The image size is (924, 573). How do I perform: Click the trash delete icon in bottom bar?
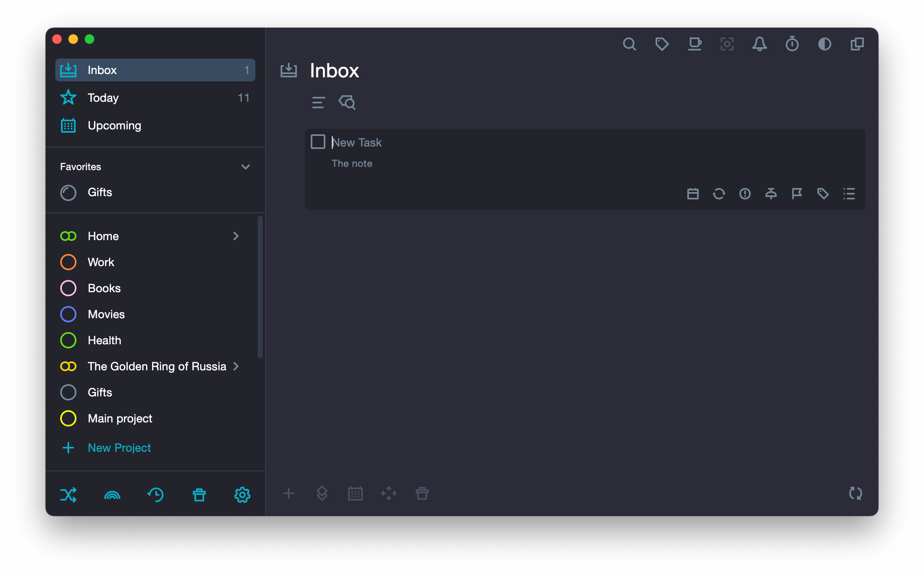click(422, 494)
